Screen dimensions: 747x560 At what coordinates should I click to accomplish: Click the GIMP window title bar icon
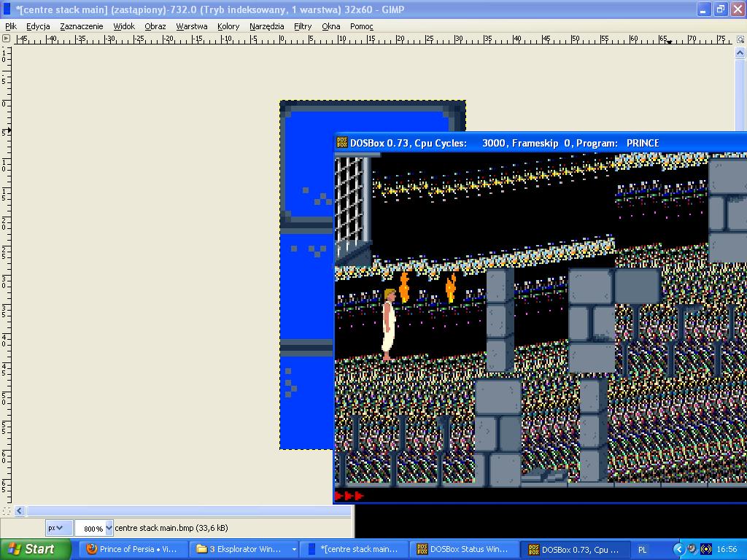(7, 9)
